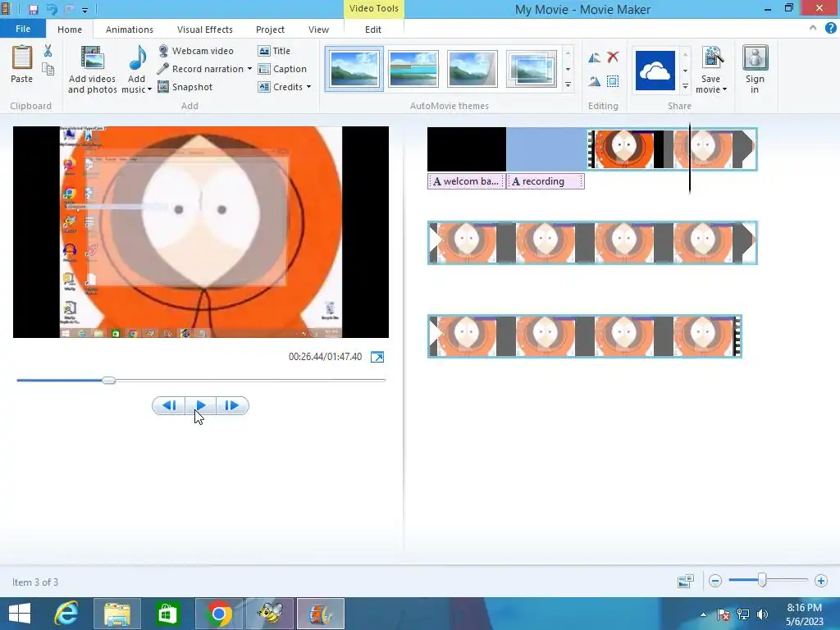Expand the full AutoMovie themes gallery

click(x=568, y=85)
